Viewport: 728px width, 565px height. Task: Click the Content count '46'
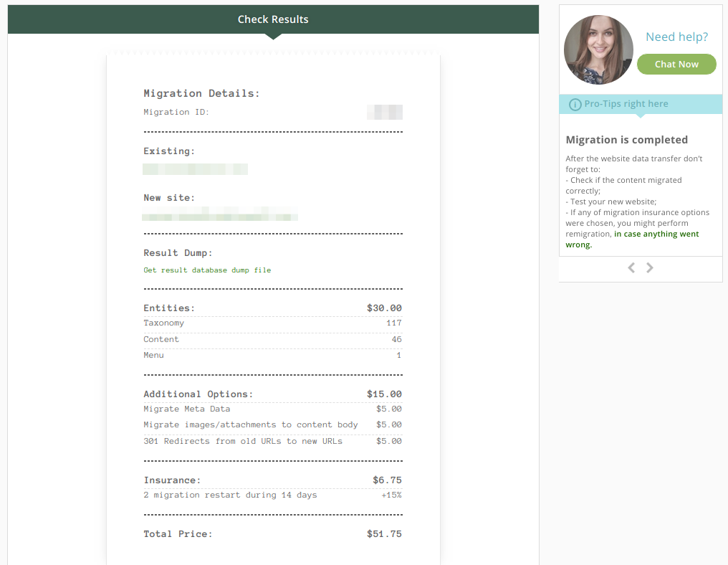(x=396, y=339)
